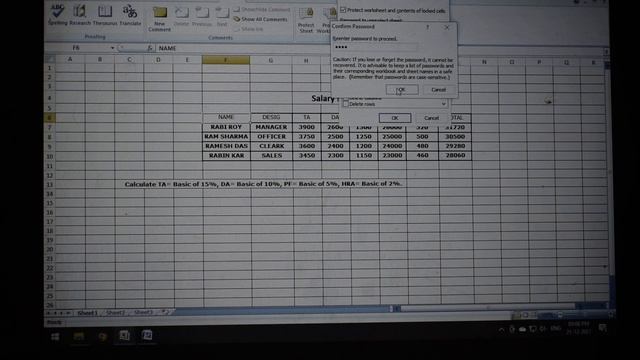Open Chrome from the taskbar
640x360 pixels.
(102, 336)
